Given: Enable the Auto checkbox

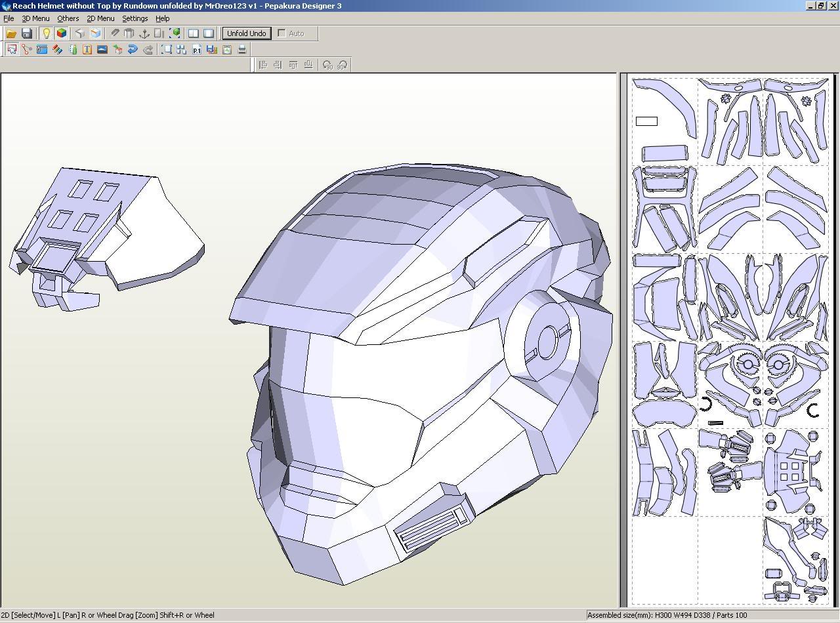Looking at the screenshot, I should click(x=282, y=33).
